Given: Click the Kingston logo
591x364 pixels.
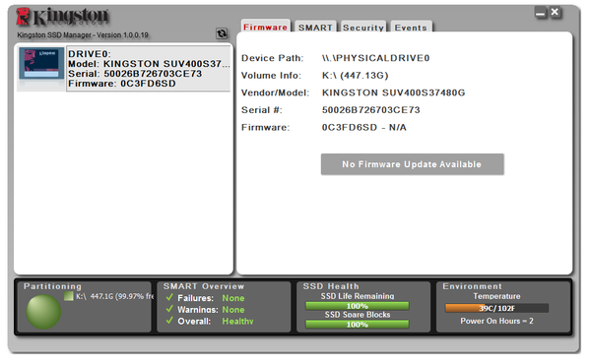Looking at the screenshot, I should [x=63, y=17].
